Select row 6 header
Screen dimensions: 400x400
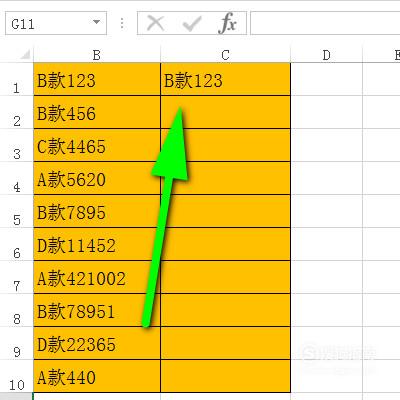[x=16, y=244]
